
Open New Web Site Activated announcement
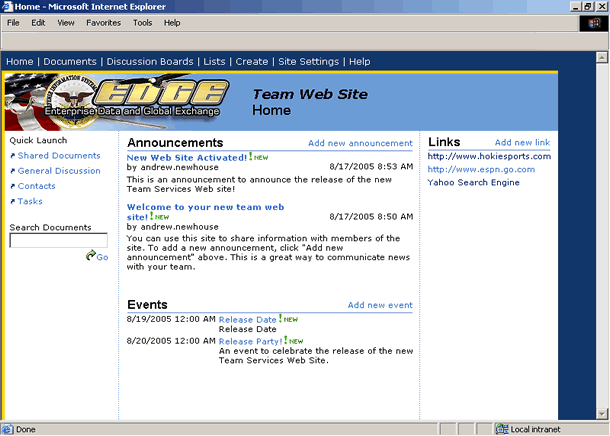(187, 158)
